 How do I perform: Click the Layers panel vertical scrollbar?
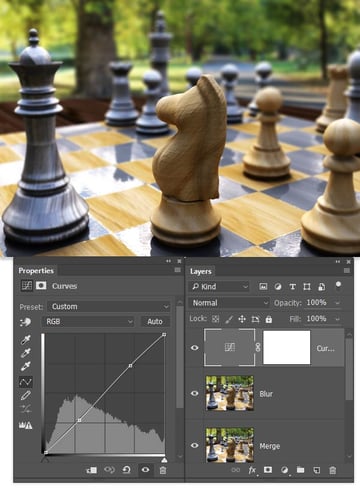click(349, 368)
